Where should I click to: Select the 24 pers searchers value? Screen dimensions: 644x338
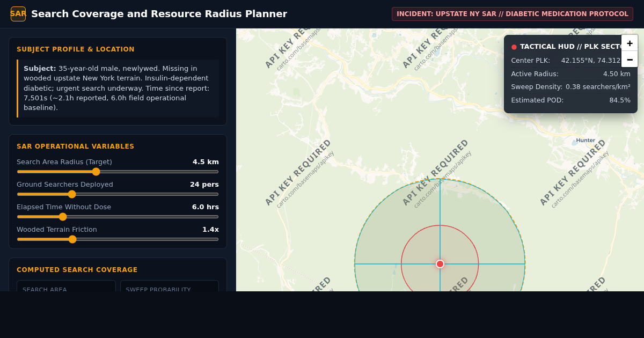[x=204, y=185]
